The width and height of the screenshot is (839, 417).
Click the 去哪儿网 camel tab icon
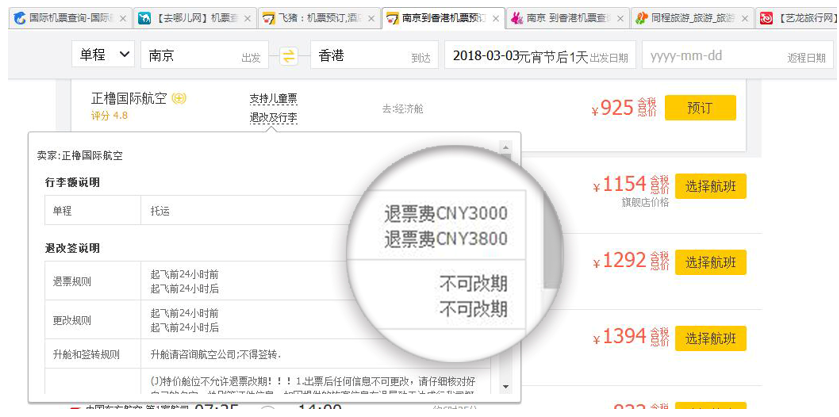(144, 19)
